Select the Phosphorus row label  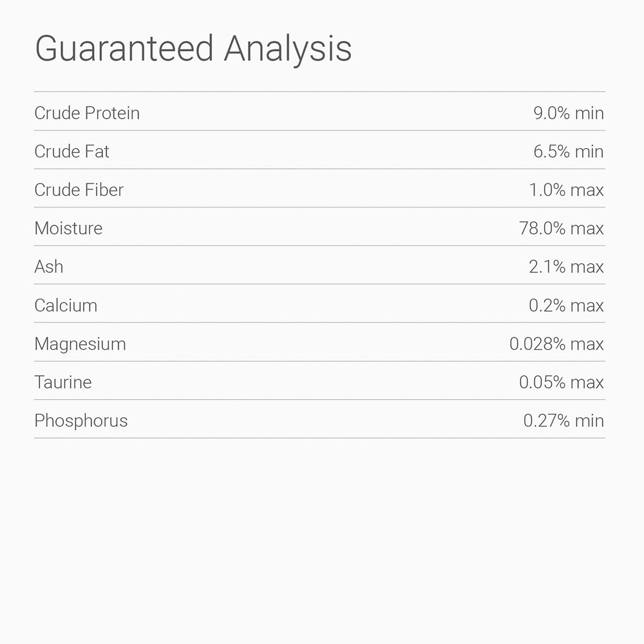81,421
